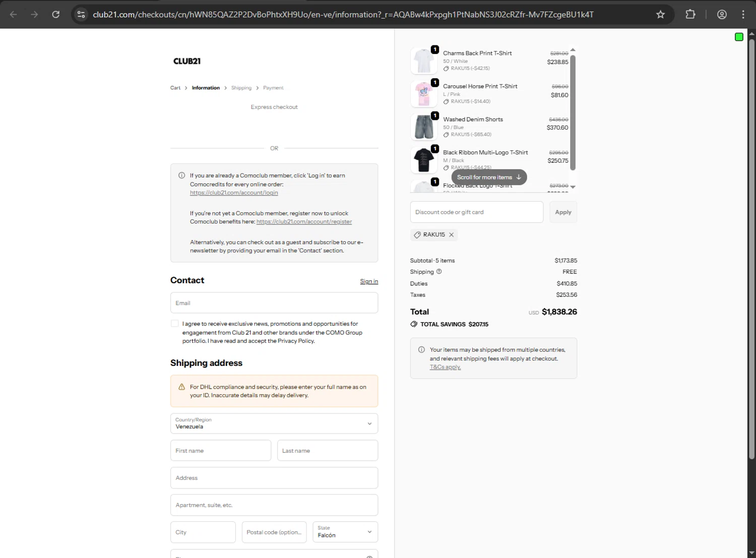Click info icon in shipping countries notice

(421, 350)
